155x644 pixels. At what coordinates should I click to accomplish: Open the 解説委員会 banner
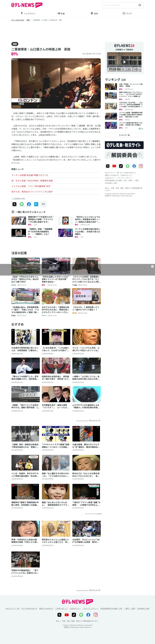click(x=124, y=155)
